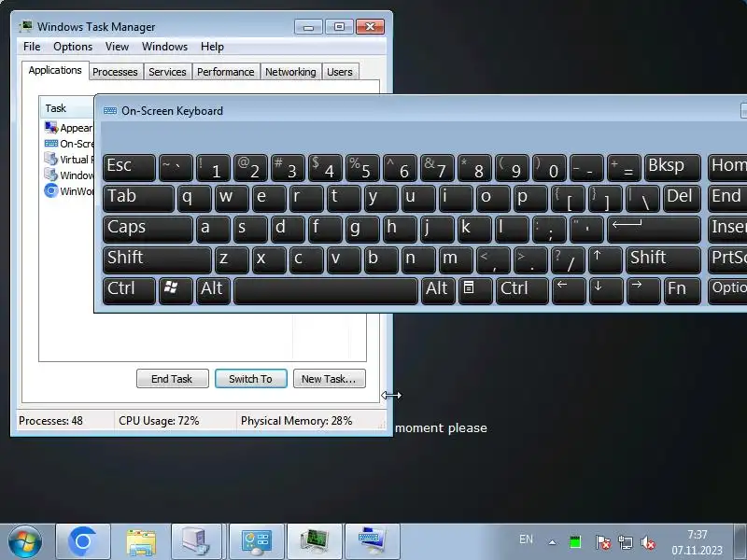Click the EN language indicator
This screenshot has height=560, width=747.
click(526, 539)
